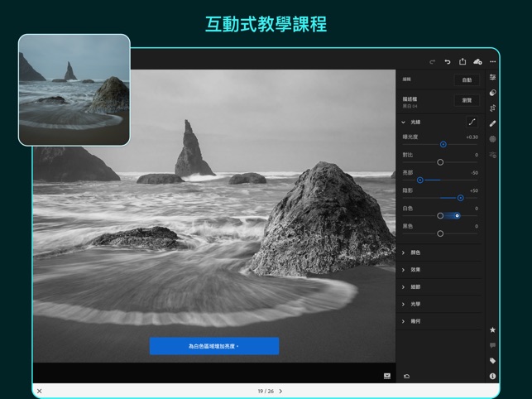The image size is (532, 399).
Task: Click the redo arrow in the top toolbar
Action: 432,62
